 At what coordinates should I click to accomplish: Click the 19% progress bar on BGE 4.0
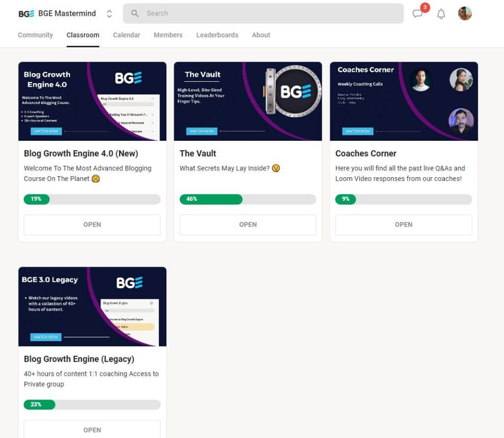(92, 199)
